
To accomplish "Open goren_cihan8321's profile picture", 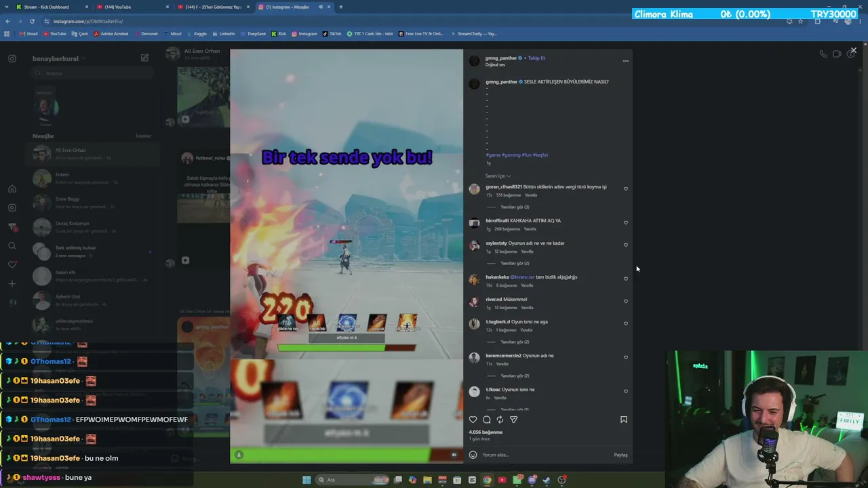I will tap(474, 189).
